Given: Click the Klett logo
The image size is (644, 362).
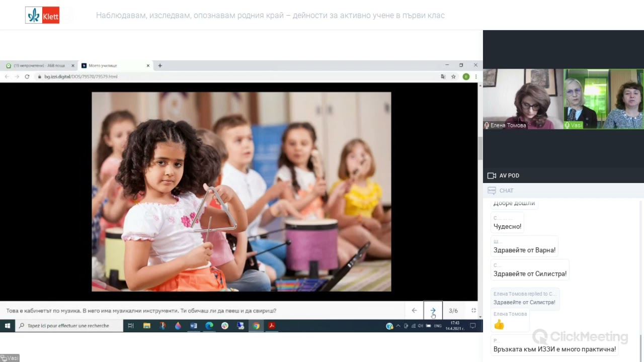Looking at the screenshot, I should click(42, 15).
